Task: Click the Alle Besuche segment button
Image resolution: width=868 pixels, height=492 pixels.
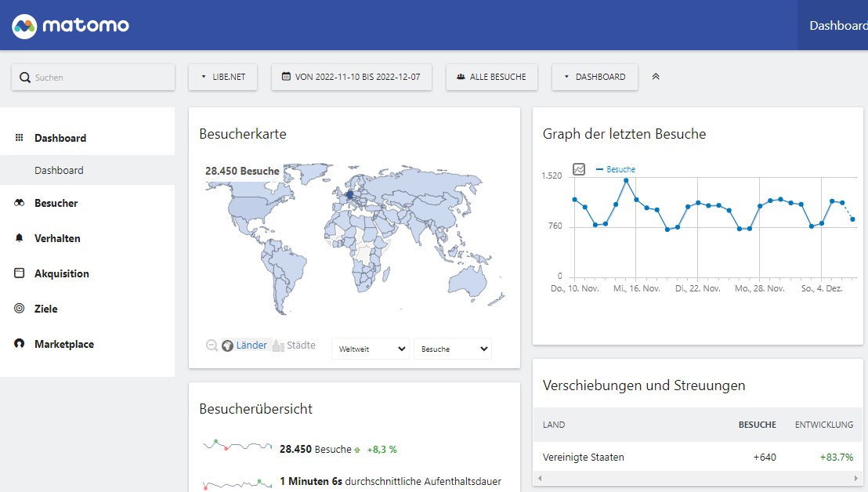Action: (x=492, y=77)
